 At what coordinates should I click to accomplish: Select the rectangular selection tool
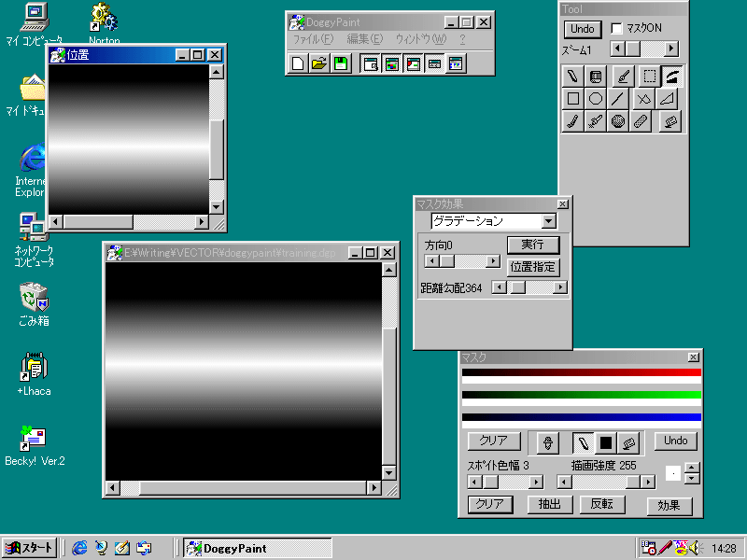(x=648, y=76)
